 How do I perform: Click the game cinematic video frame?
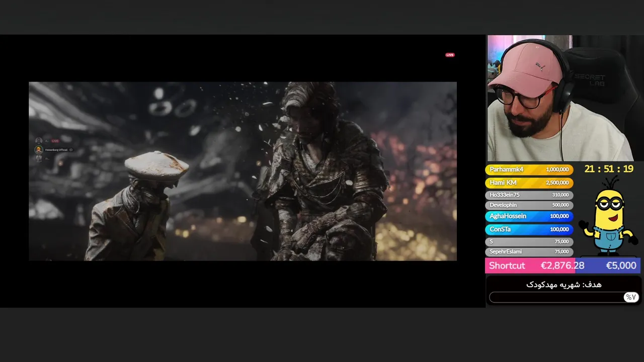click(243, 171)
